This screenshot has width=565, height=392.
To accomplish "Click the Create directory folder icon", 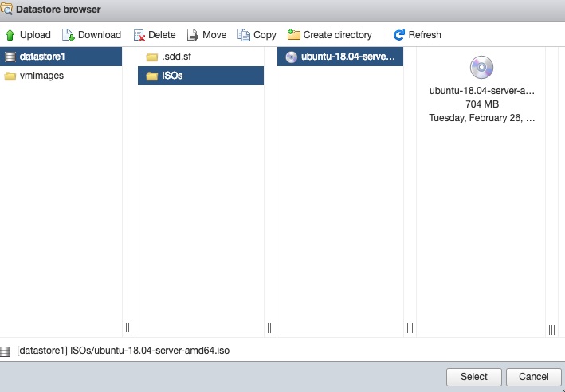I will (294, 35).
